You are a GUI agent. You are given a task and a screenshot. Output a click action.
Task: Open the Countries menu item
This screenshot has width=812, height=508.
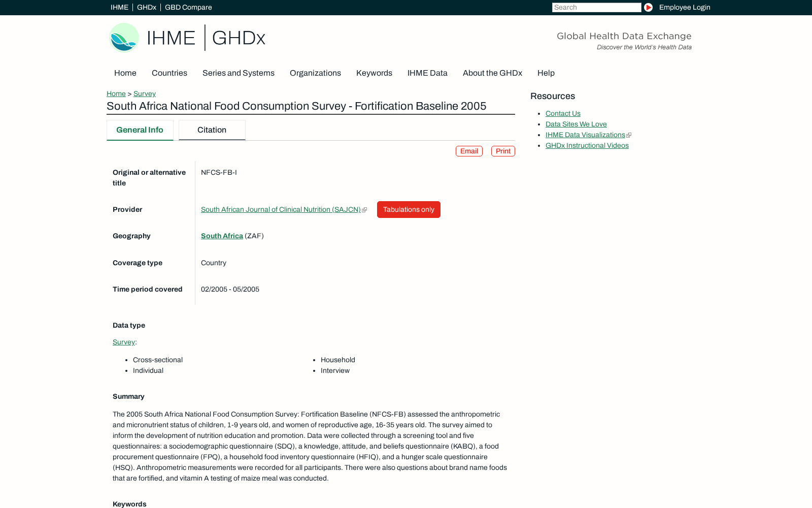[x=170, y=73]
